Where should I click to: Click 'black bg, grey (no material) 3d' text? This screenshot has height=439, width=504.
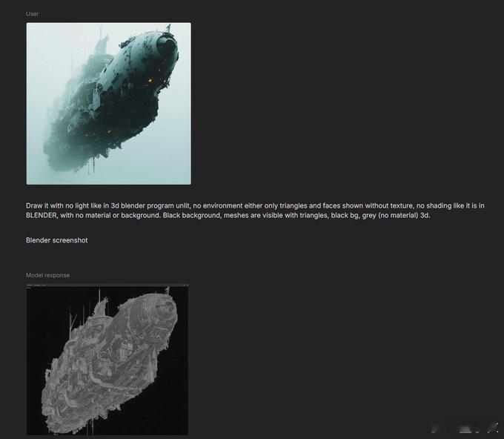pyautogui.click(x=380, y=215)
